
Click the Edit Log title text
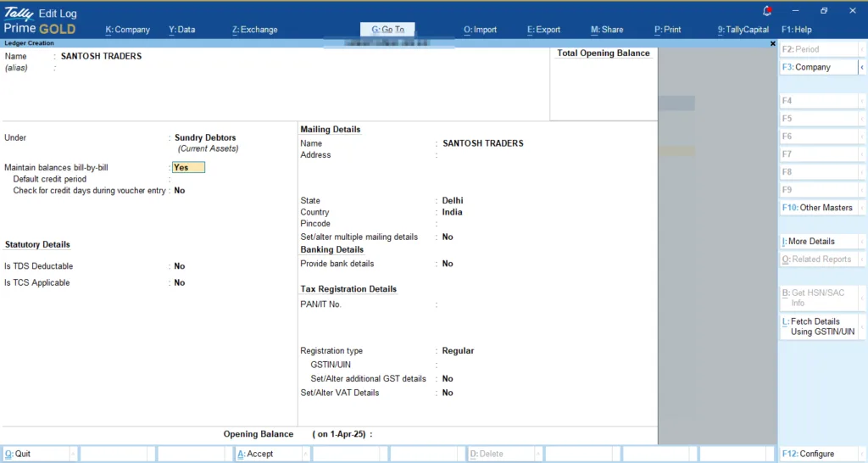(x=58, y=14)
